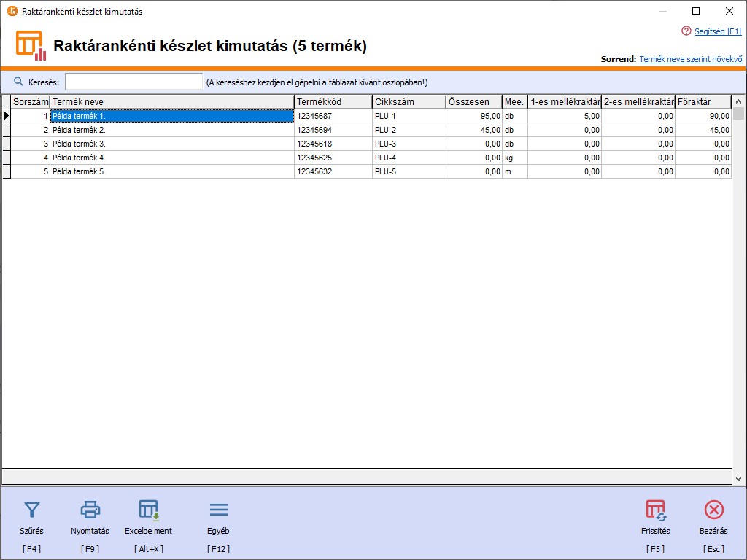Viewport: 747px width, 560px height.
Task: Change sort order via Termék neve szerint növekvő
Action: 691,59
